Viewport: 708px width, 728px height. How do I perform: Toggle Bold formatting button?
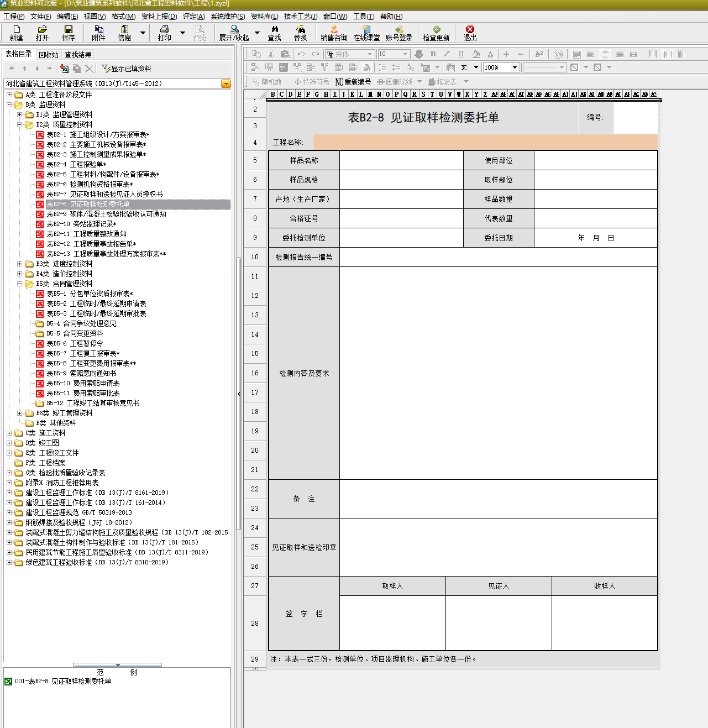point(433,54)
